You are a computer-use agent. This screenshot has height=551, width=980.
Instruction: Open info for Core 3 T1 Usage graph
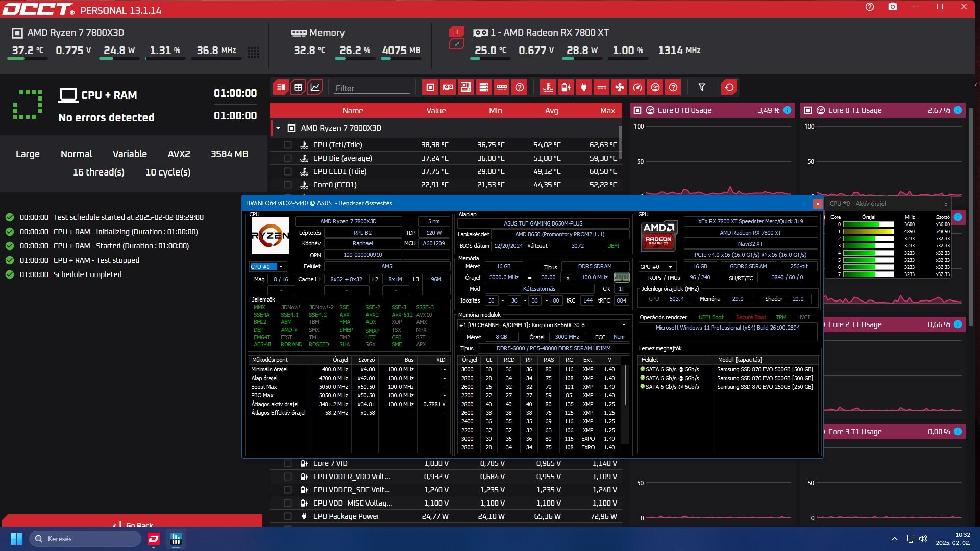point(958,432)
